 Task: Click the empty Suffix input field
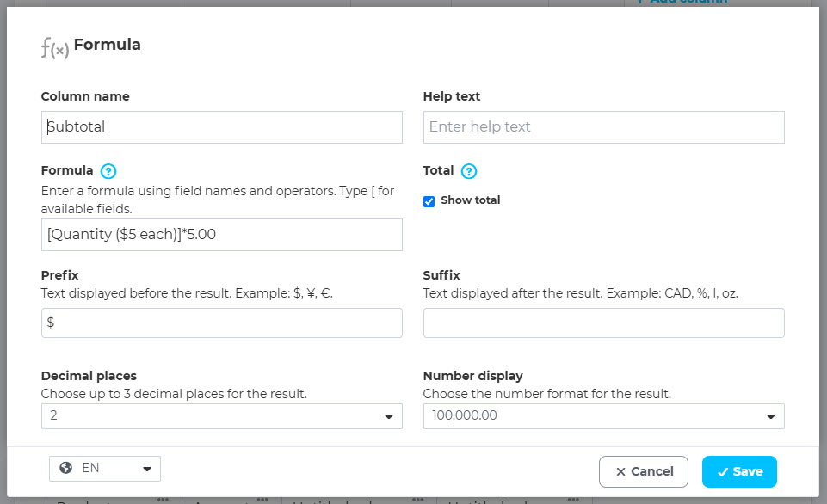[x=603, y=323]
